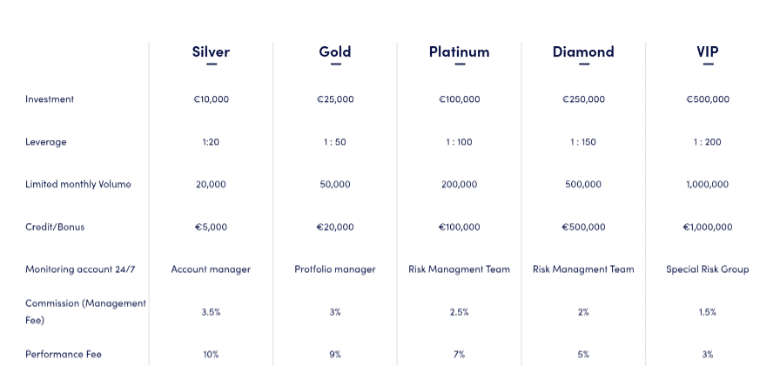Click the Performance Fee row label
This screenshot has height=368, width=780.
63,354
